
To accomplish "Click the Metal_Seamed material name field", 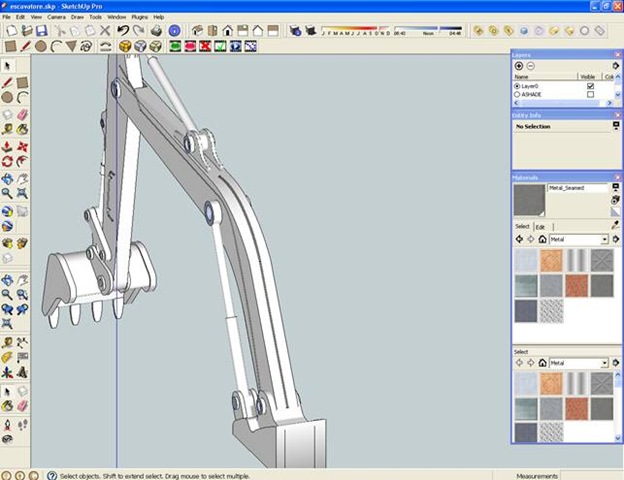I will [577, 188].
